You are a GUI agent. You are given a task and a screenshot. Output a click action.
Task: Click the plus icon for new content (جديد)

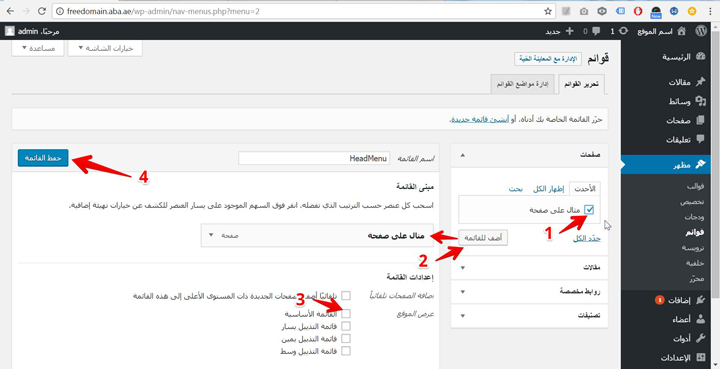pos(569,31)
